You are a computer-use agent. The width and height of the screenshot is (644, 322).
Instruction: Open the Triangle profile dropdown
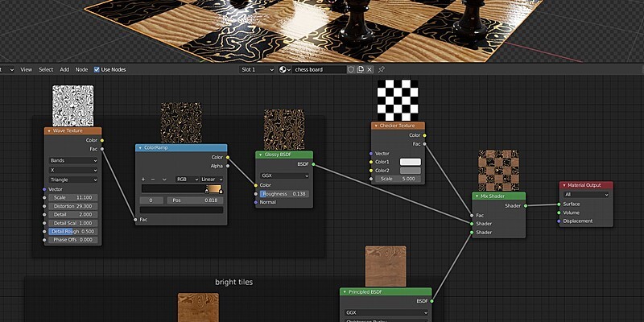pyautogui.click(x=73, y=180)
